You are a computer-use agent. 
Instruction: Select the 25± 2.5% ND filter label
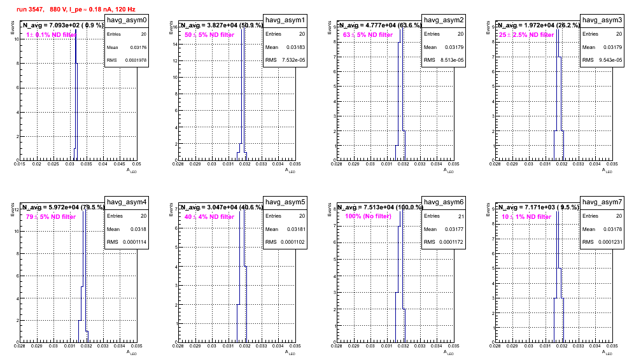pos(526,35)
